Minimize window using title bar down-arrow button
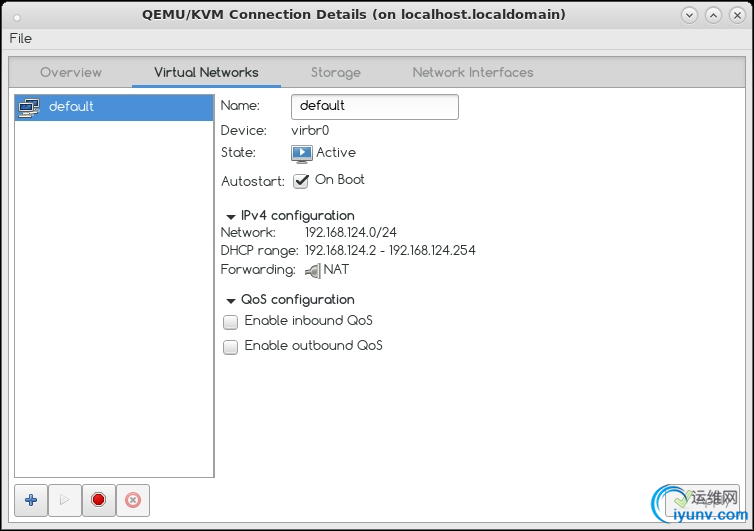The height and width of the screenshot is (531, 754). pyautogui.click(x=690, y=15)
